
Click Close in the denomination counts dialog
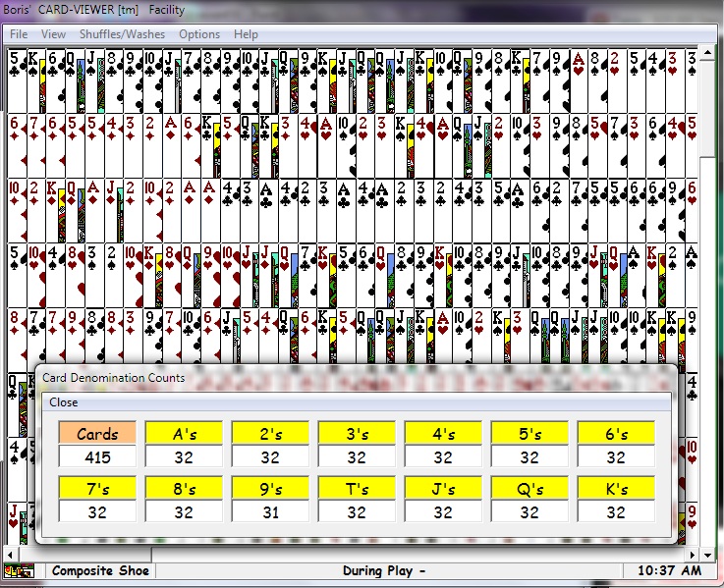coord(64,402)
